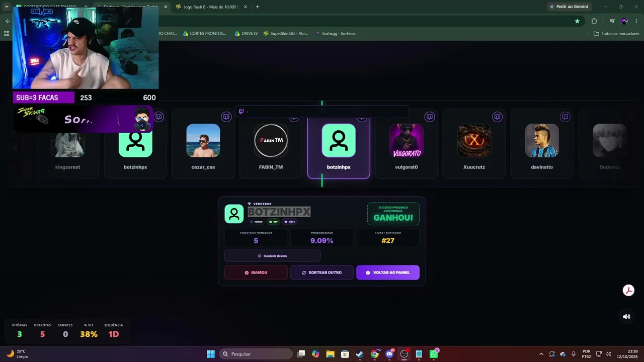This screenshot has height=362, width=644.
Task: Click the Conferir tickets button
Action: click(272, 256)
